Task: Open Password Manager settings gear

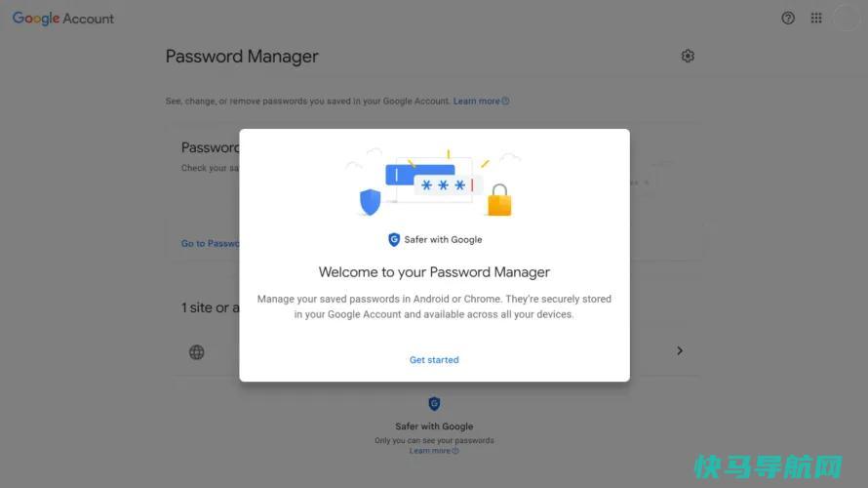Action: pos(688,56)
